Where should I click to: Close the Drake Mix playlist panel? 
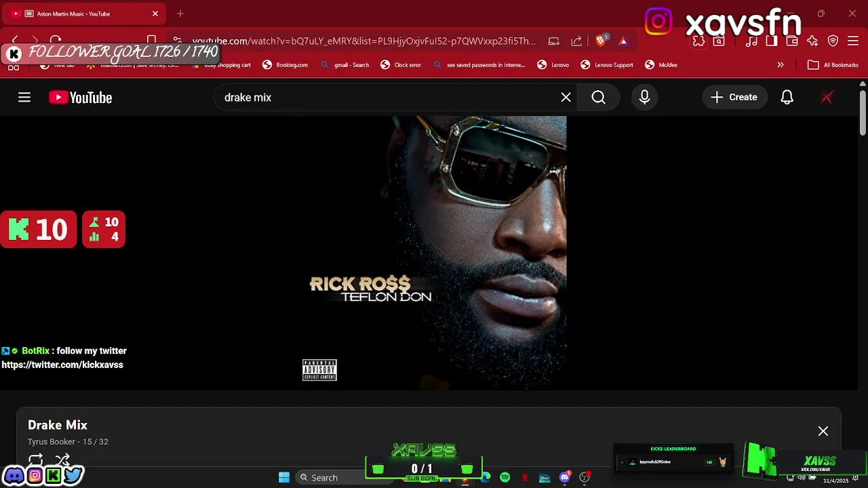823,431
